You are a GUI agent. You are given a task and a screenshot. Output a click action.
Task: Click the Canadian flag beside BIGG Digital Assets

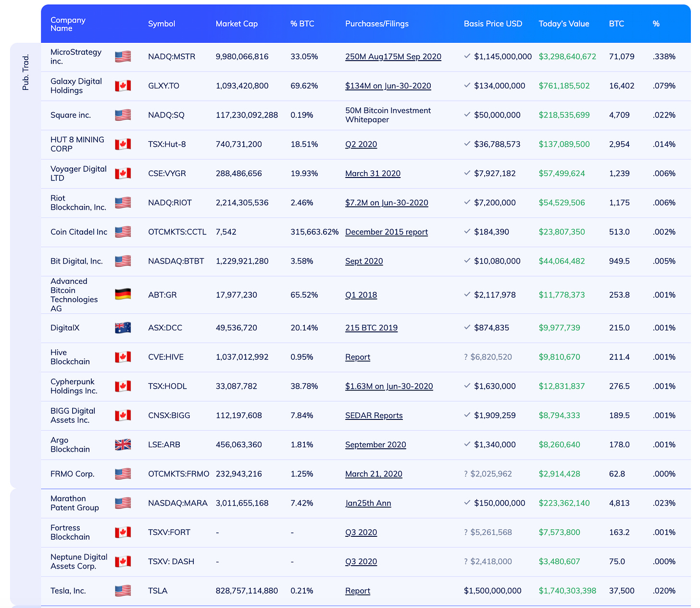coord(123,416)
